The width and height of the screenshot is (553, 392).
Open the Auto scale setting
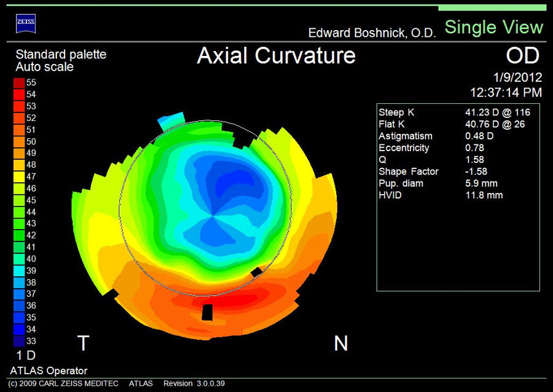point(44,66)
